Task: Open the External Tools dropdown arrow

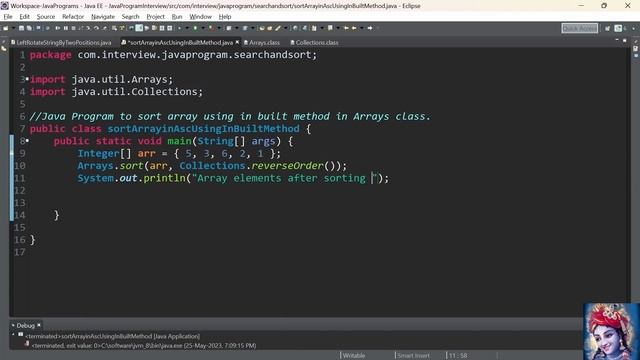Action: click(219, 28)
